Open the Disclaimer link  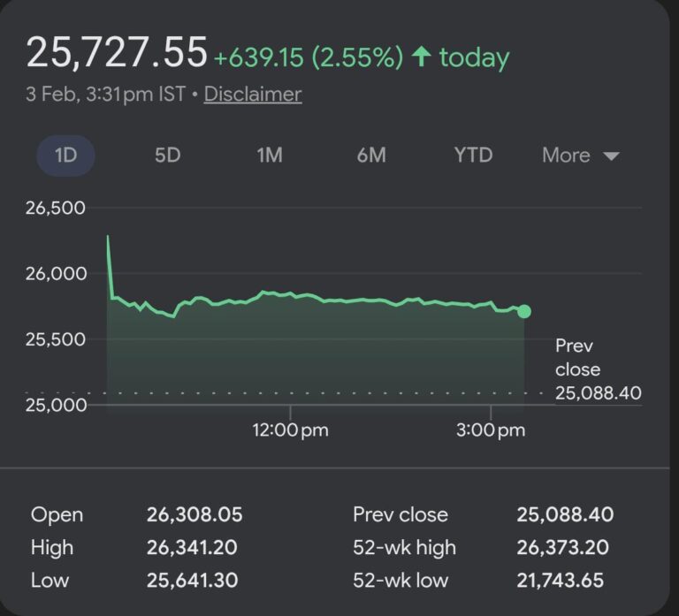pyautogui.click(x=253, y=95)
